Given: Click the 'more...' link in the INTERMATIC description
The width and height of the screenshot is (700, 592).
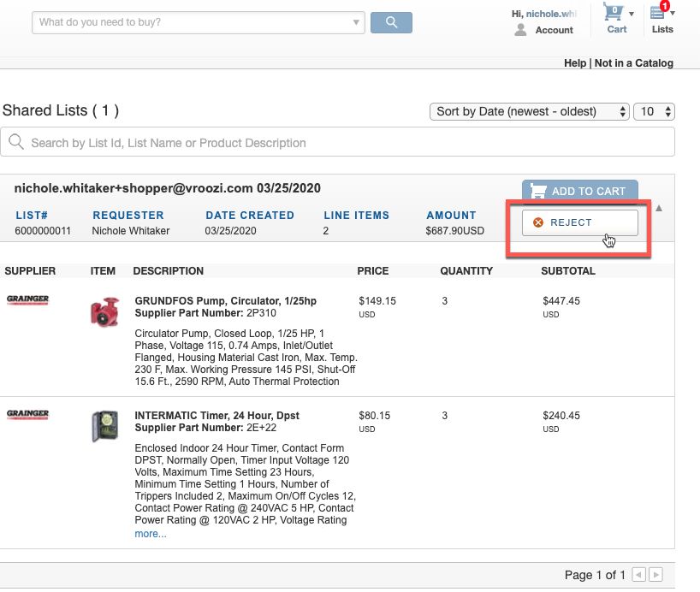Looking at the screenshot, I should [x=151, y=534].
